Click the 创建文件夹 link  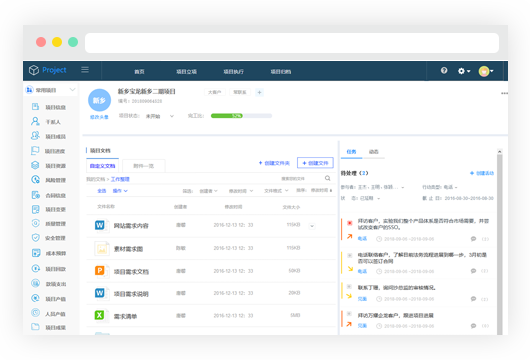point(274,163)
